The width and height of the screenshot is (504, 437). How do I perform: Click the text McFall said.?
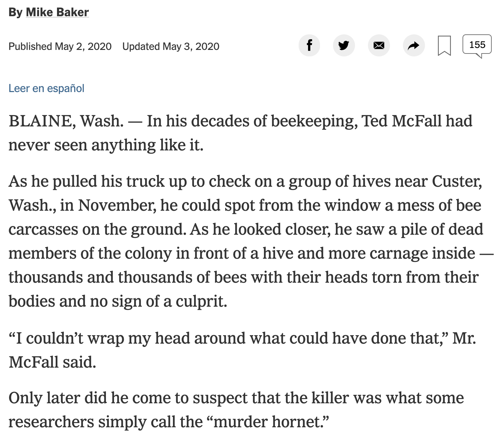click(x=52, y=362)
